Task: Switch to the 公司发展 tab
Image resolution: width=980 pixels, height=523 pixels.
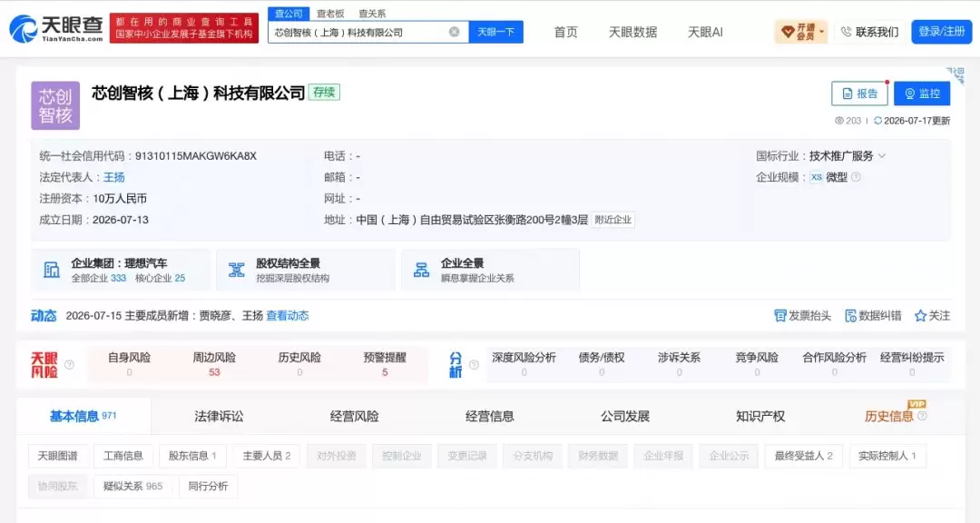Action: (x=625, y=416)
